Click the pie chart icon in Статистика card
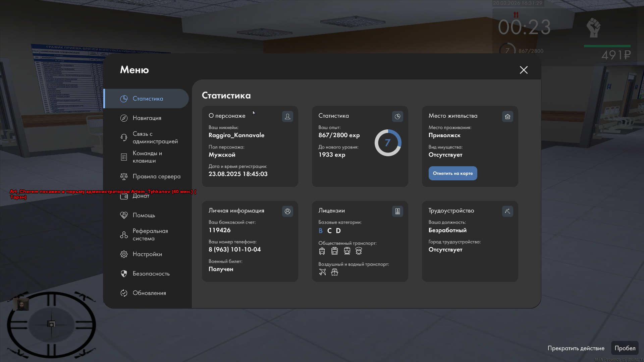 tap(397, 116)
